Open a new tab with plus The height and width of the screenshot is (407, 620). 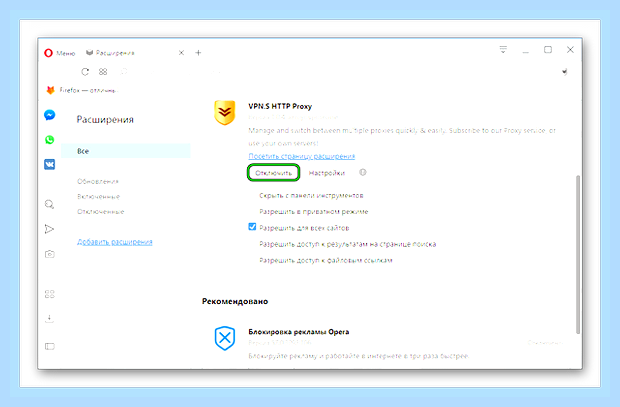tap(198, 53)
